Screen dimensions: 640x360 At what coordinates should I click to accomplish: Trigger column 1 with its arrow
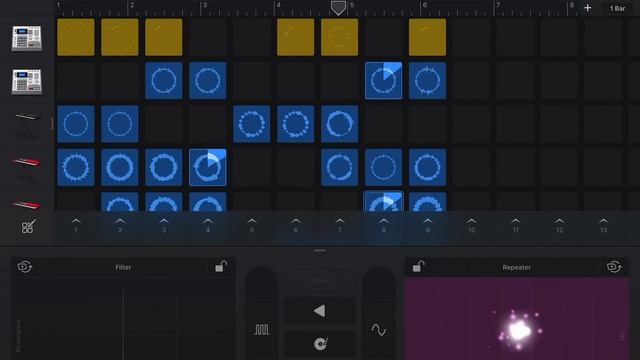(76, 225)
